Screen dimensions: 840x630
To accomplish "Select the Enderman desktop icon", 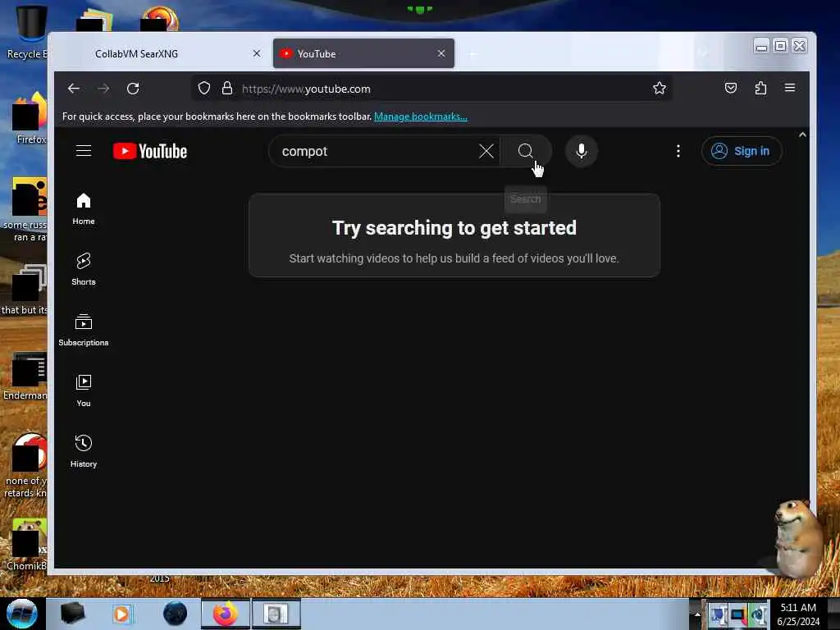I will [x=25, y=377].
